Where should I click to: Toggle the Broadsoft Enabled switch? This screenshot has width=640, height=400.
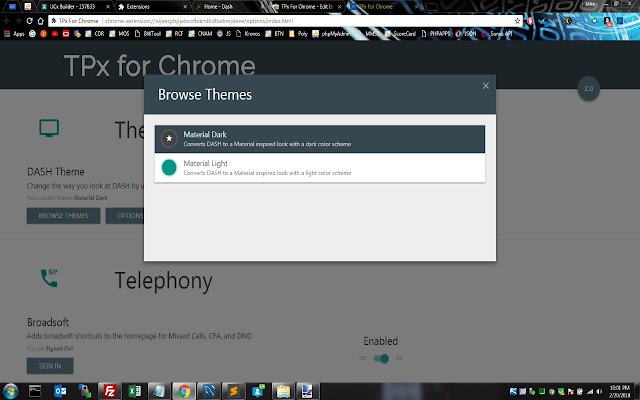tap(381, 358)
